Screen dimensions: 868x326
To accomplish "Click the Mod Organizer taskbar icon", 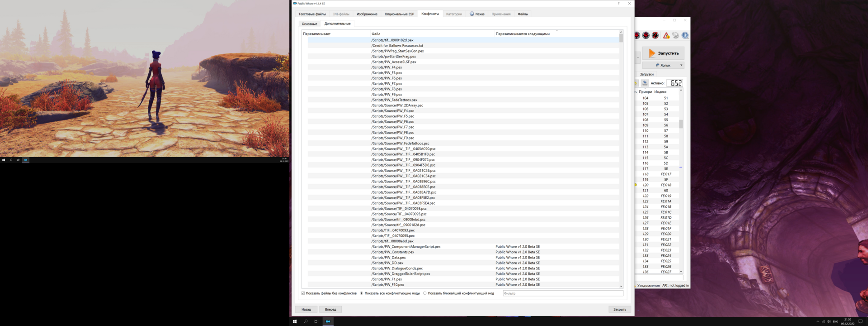I will pos(328,321).
